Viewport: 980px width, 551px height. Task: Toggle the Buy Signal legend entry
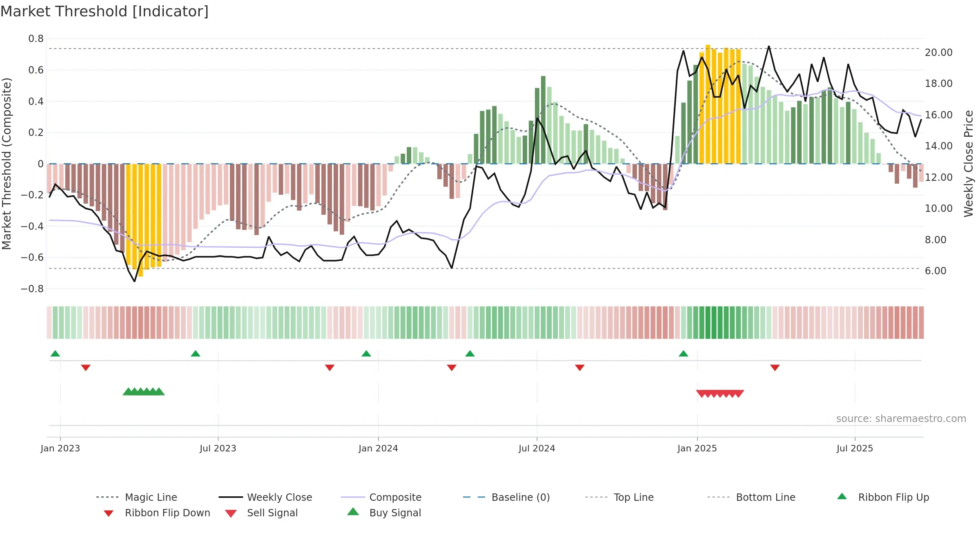point(384,513)
